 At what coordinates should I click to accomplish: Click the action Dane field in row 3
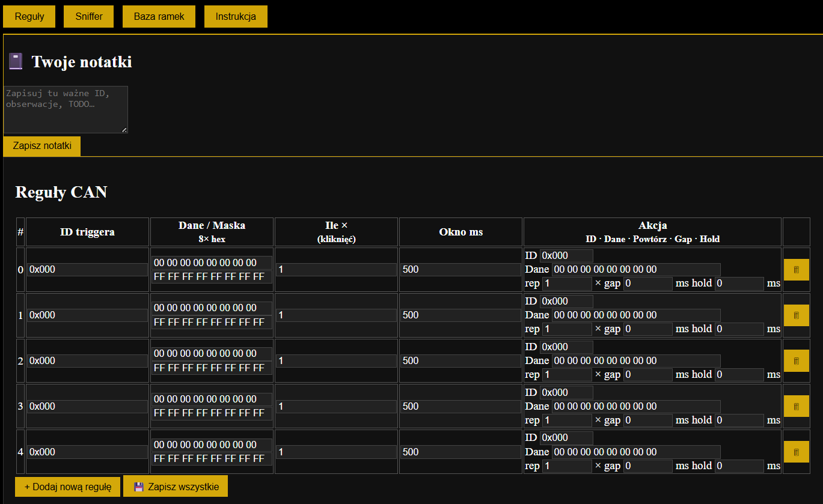(x=636, y=407)
